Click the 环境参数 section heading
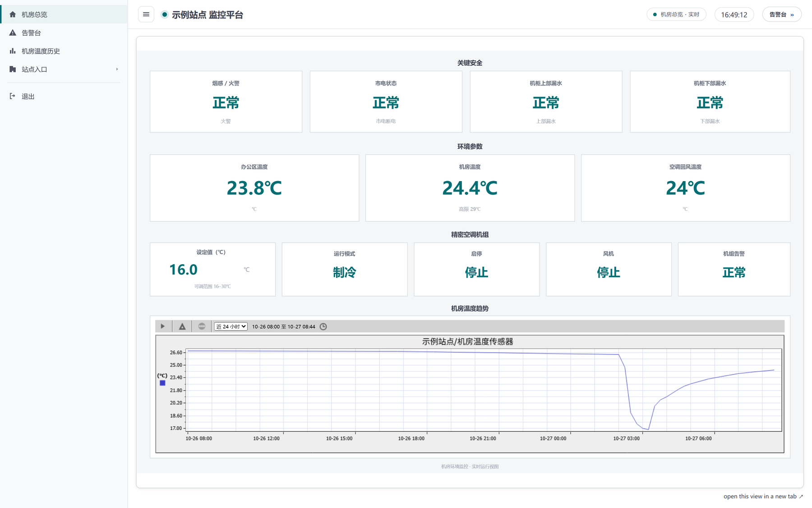812x508 pixels. [470, 146]
